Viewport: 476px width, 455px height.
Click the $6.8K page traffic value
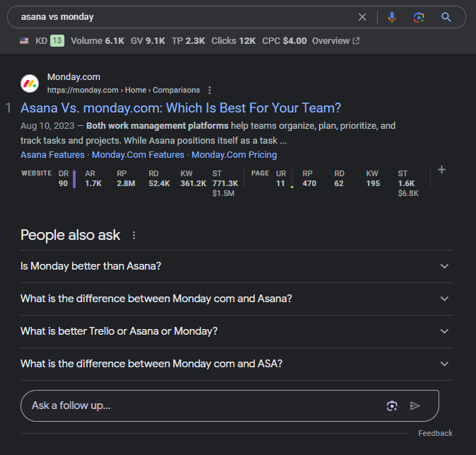[408, 193]
